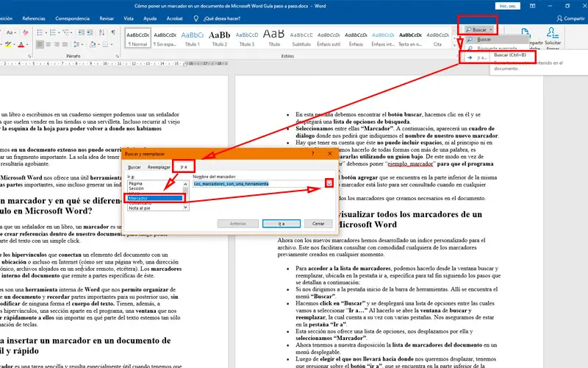Click the ribbon display options icon
588x368 pixels.
point(532,6)
